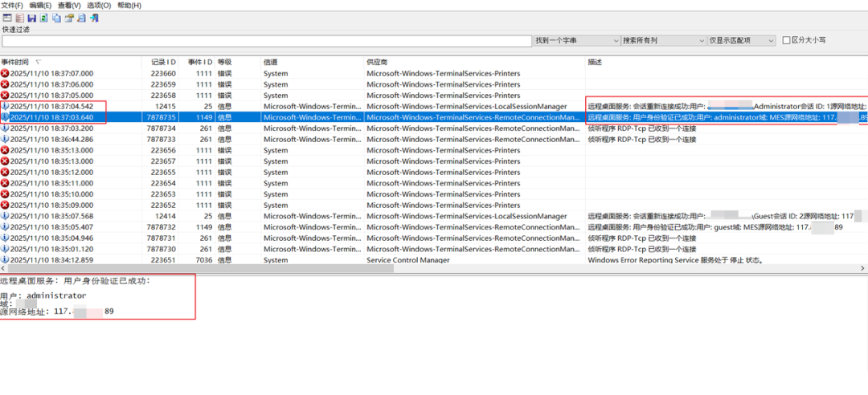Screen dimensions: 868x395
Task: Open the 选项(O) menu
Action: [99, 5]
